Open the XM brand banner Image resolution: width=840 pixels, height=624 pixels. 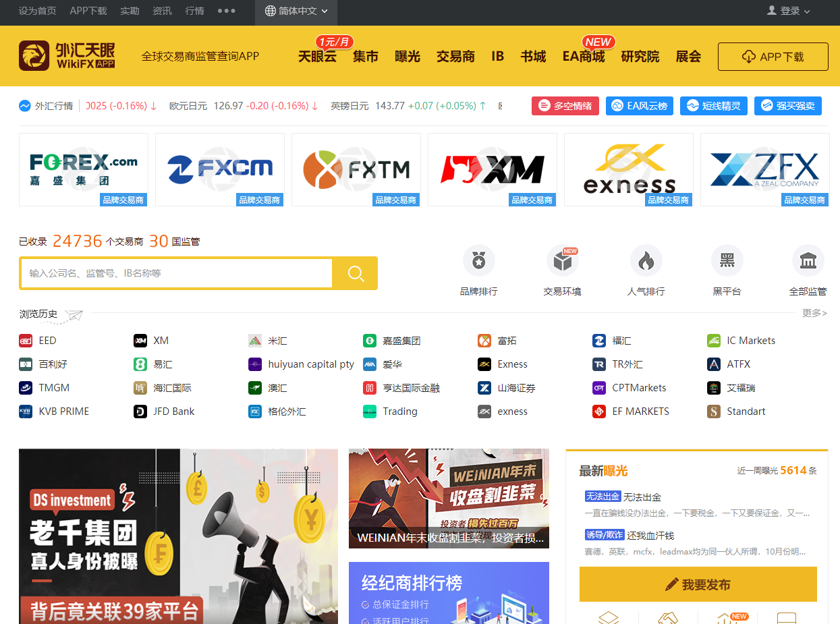[x=493, y=169]
